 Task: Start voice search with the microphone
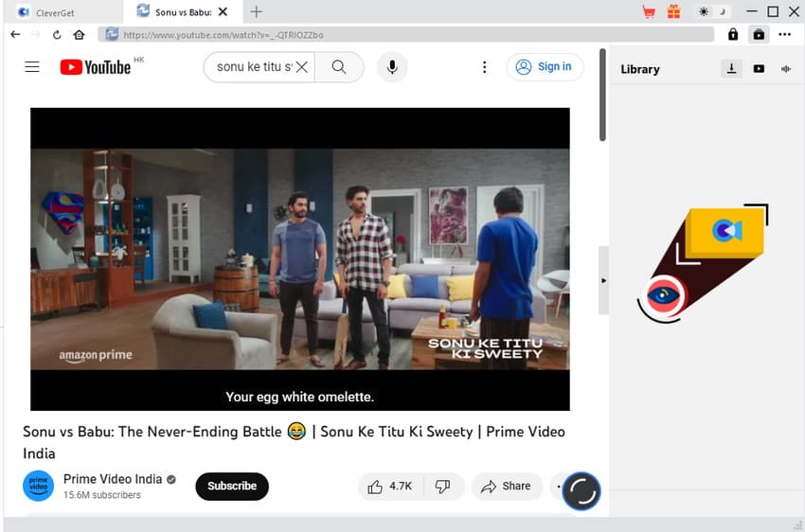pos(391,67)
